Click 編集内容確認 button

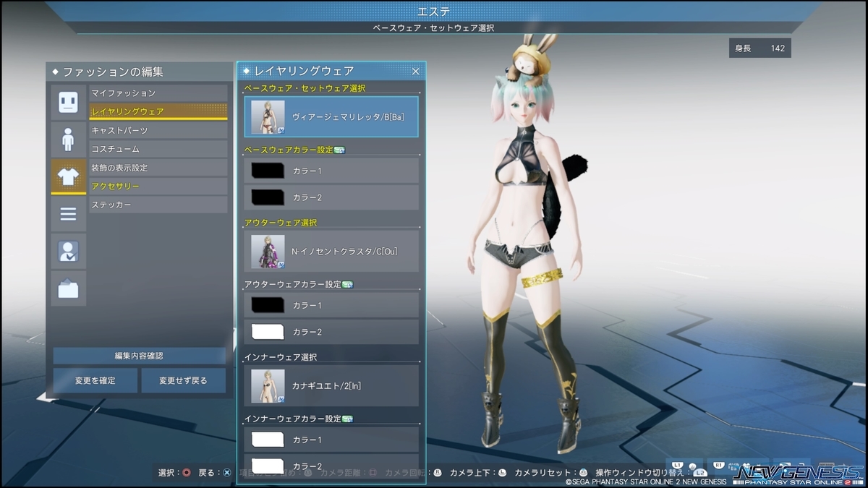(140, 356)
